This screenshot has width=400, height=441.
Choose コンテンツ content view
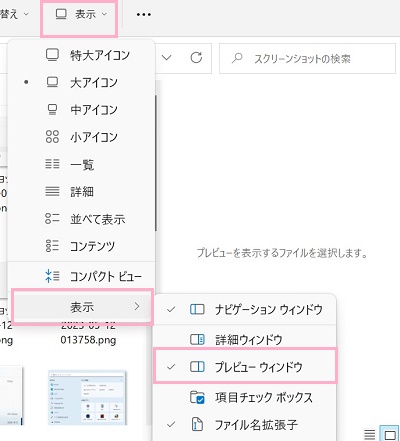click(82, 246)
